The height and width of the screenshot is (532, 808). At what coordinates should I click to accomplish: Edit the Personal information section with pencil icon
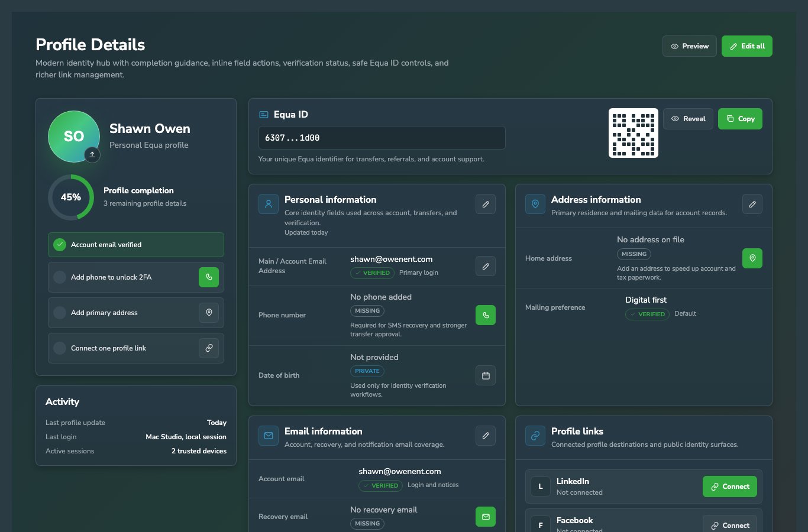[486, 204]
